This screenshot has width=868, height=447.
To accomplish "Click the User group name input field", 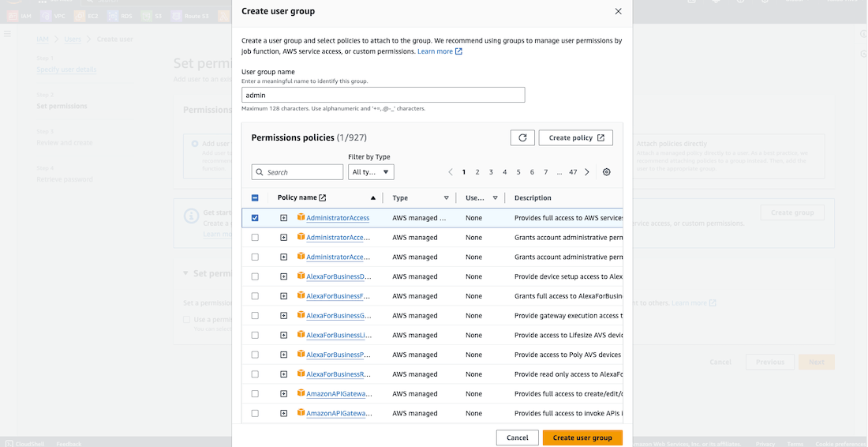I will 383,95.
